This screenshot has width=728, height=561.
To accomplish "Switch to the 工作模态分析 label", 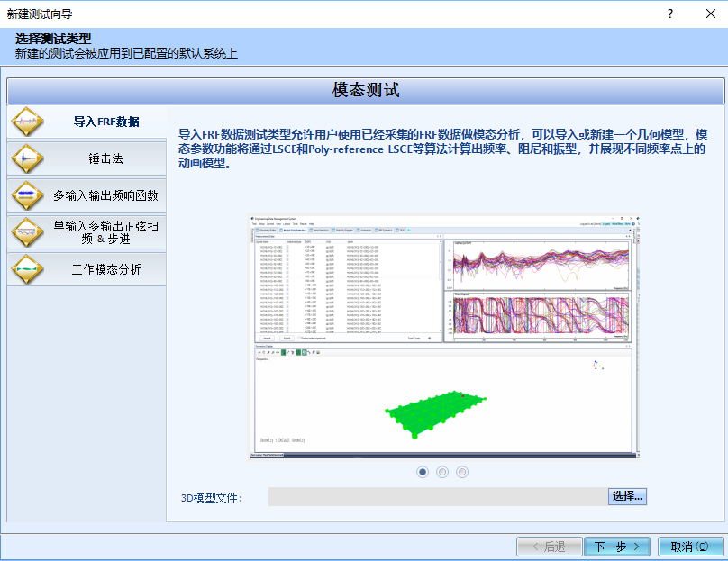I will (106, 269).
